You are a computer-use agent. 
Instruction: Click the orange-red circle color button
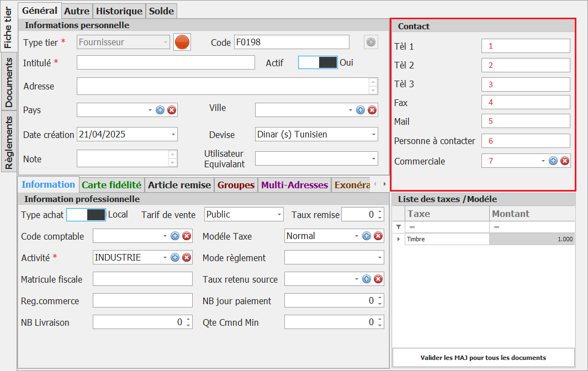(x=182, y=42)
